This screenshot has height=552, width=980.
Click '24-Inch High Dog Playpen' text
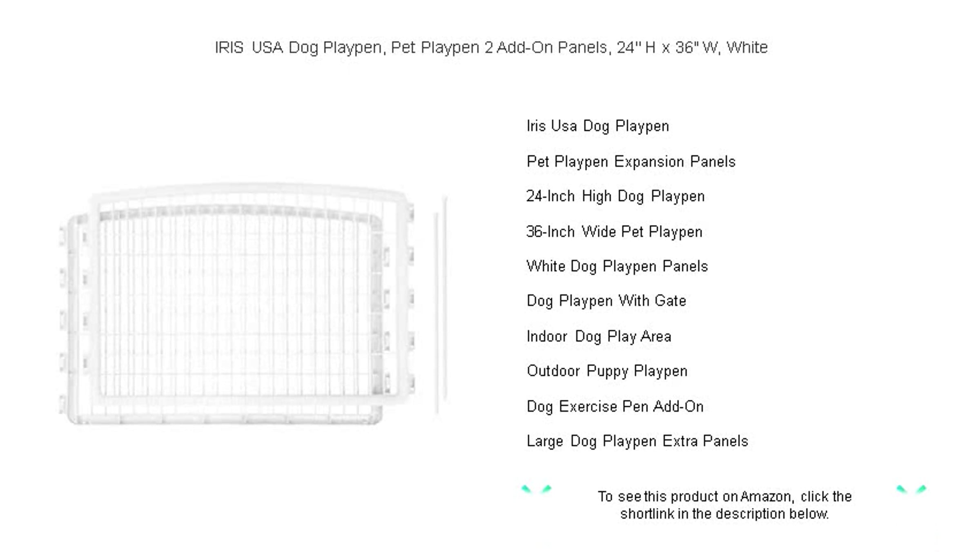pos(615,196)
